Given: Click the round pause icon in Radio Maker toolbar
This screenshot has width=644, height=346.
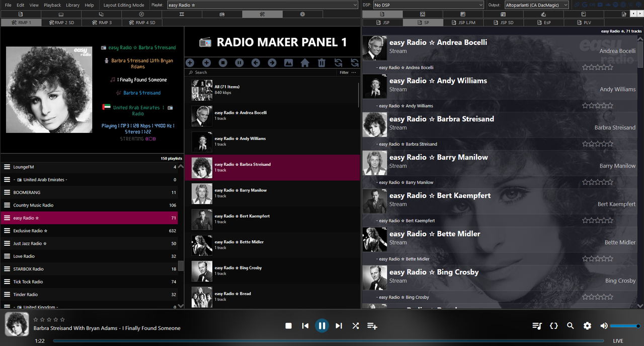Looking at the screenshot, I should click(239, 62).
